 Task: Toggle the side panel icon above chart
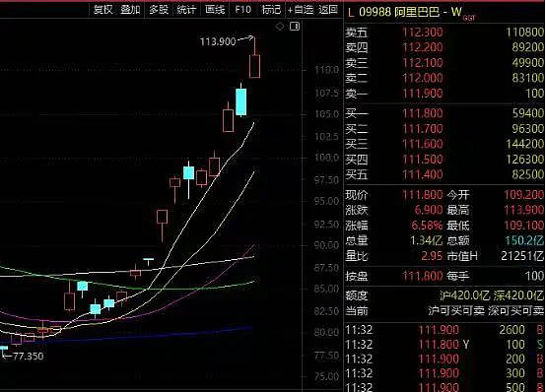coord(295,27)
